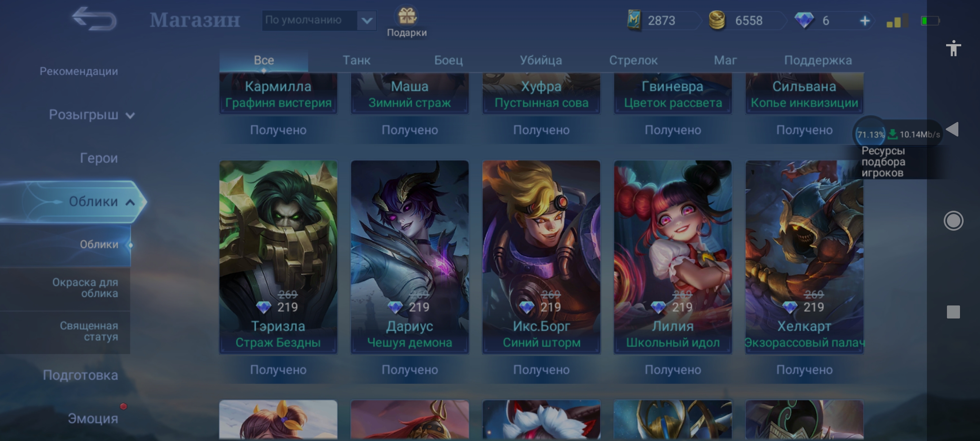Screen dimensions: 980x441
Task: Select the Маг hero filter tab
Action: pyautogui.click(x=725, y=60)
